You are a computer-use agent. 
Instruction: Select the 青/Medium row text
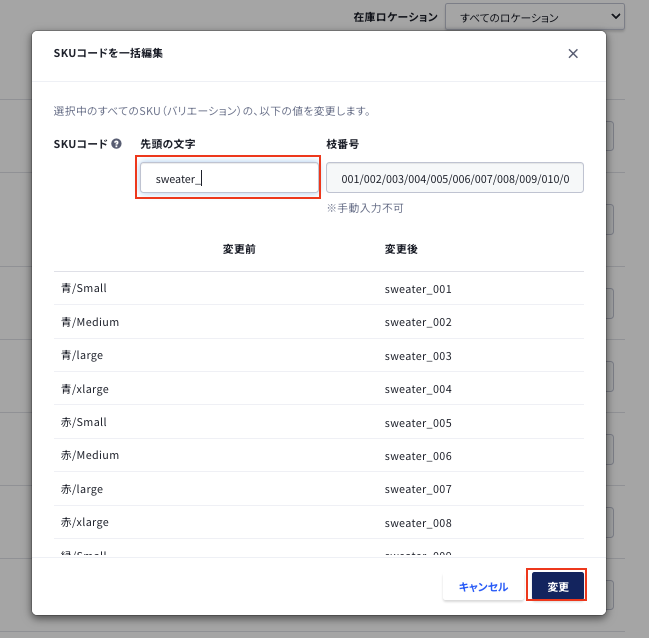pyautogui.click(x=90, y=322)
